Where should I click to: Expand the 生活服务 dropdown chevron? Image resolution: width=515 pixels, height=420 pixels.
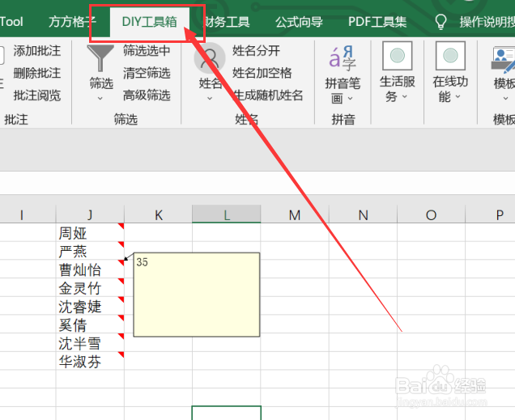click(x=405, y=96)
